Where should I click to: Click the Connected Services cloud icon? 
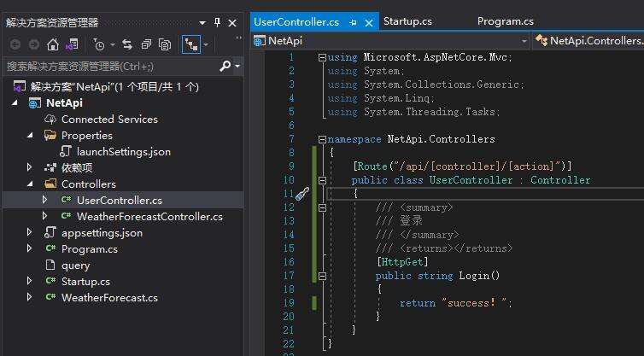[50, 119]
